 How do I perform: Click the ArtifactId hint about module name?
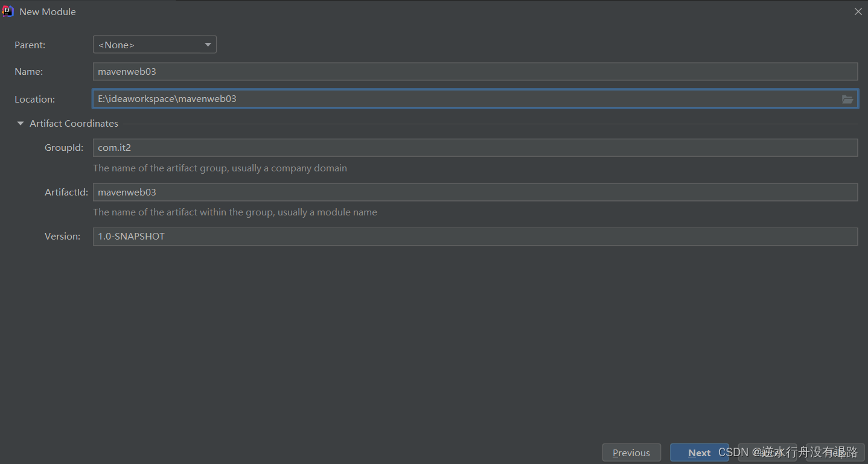[235, 212]
